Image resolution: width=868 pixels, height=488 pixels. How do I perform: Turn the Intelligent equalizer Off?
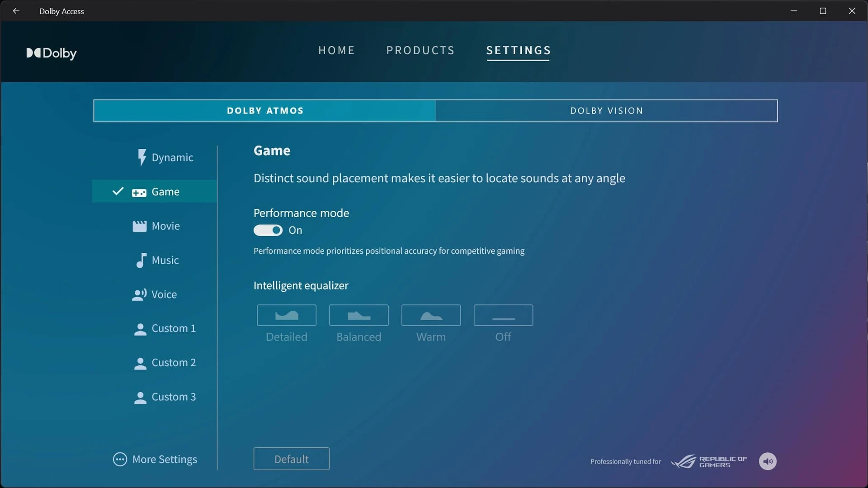(x=504, y=315)
